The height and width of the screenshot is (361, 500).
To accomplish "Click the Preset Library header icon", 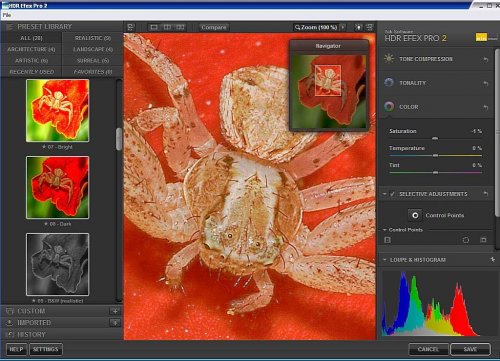I will click(x=9, y=27).
